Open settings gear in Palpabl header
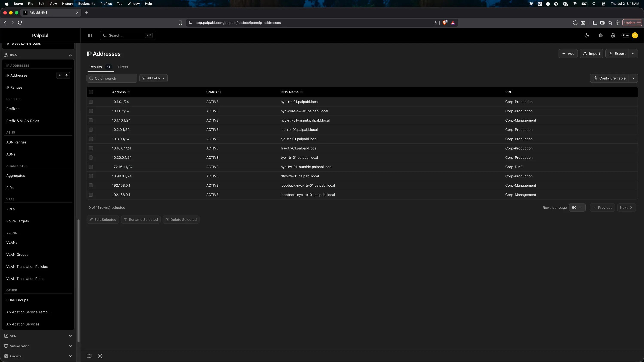This screenshot has height=362, width=644. pos(613,35)
